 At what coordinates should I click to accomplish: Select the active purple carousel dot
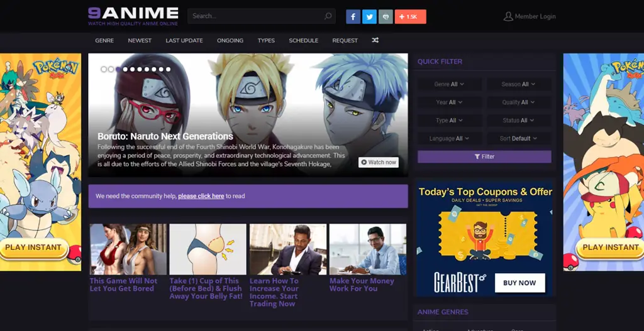click(x=118, y=69)
